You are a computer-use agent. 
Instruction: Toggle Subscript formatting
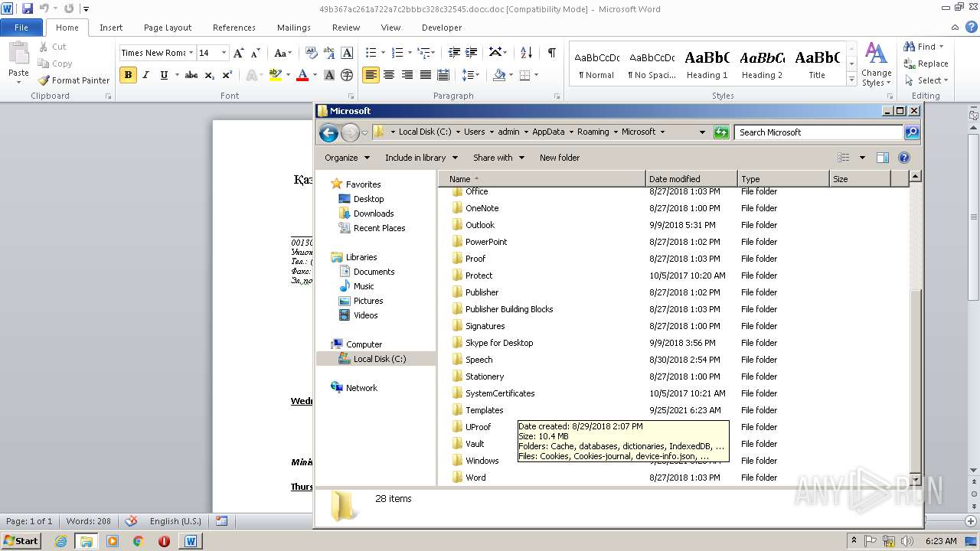209,75
